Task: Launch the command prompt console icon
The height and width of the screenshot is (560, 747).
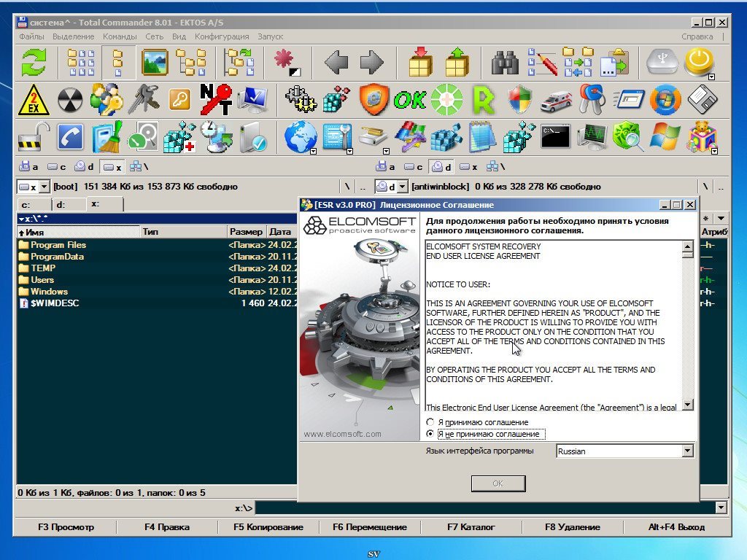Action: click(556, 136)
